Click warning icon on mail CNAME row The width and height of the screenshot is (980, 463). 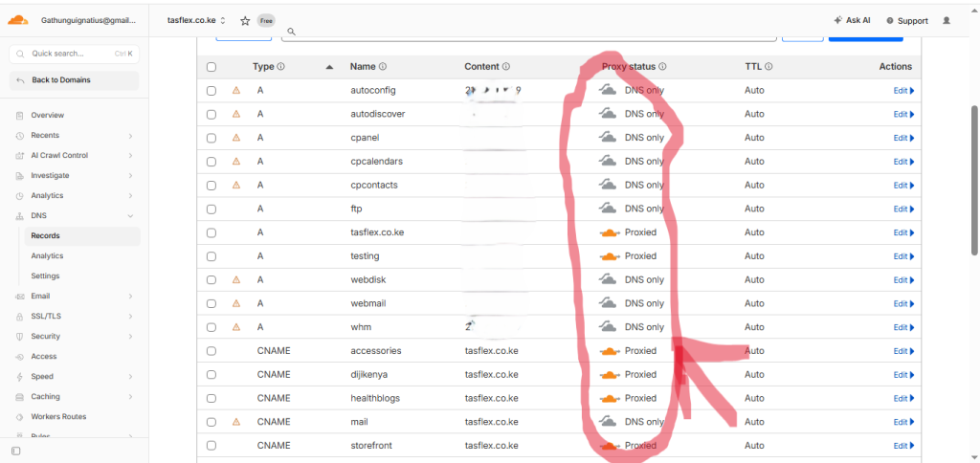(236, 422)
